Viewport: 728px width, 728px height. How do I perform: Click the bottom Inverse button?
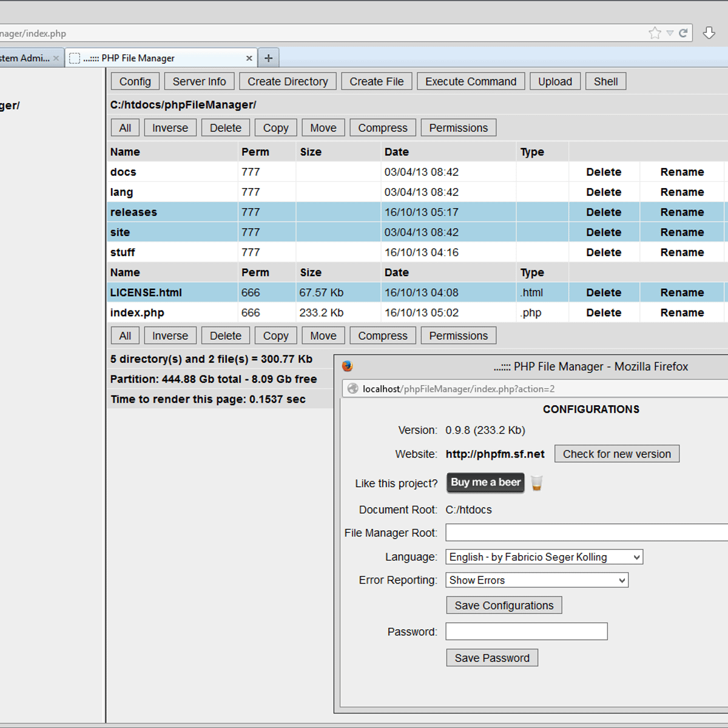tap(170, 335)
